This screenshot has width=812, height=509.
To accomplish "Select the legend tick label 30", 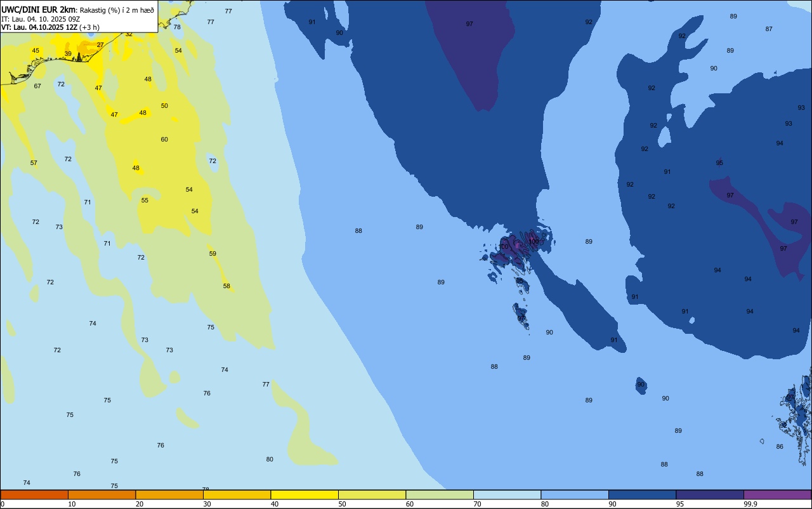I will click(207, 504).
